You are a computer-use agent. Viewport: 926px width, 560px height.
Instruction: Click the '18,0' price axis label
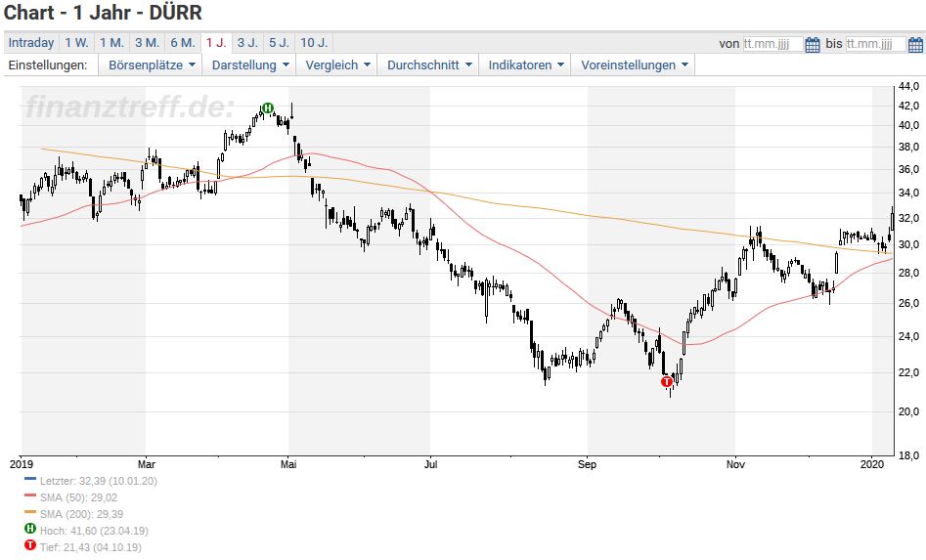(x=908, y=455)
